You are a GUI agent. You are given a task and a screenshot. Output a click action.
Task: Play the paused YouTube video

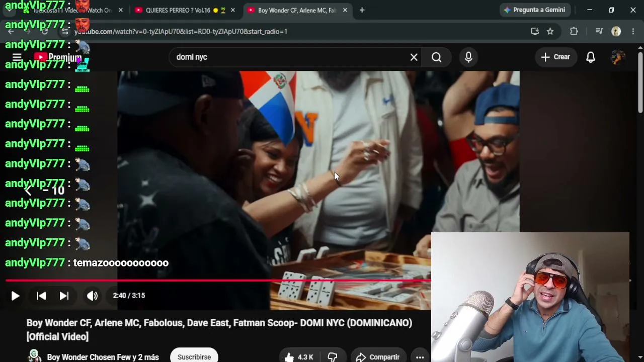point(15,296)
